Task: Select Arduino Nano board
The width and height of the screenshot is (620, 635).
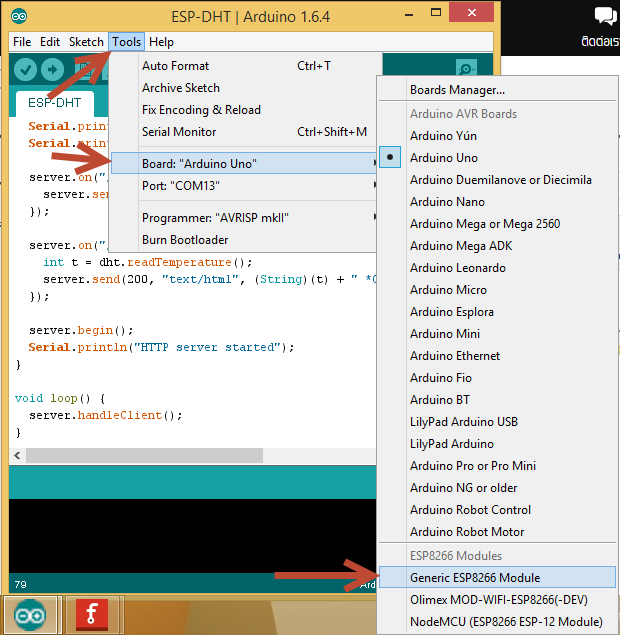Action: pyautogui.click(x=497, y=202)
